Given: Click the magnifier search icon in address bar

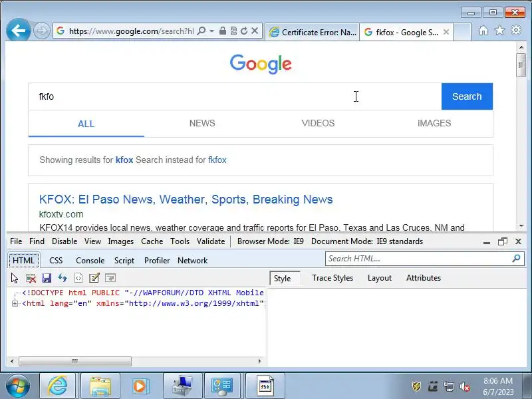Looking at the screenshot, I should [201, 31].
